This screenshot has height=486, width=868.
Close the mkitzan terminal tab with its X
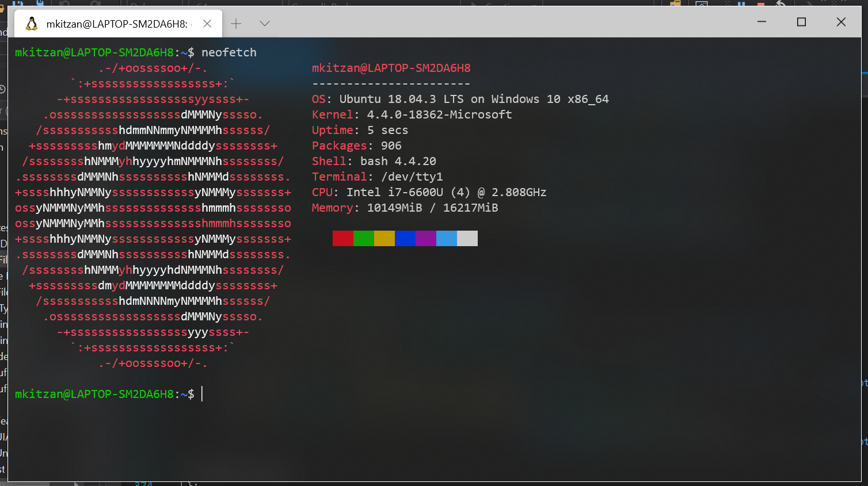click(x=207, y=24)
